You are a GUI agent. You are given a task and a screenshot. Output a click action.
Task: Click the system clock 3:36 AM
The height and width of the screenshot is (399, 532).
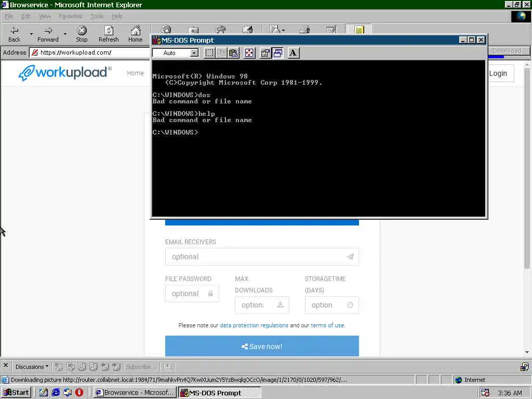pyautogui.click(x=510, y=393)
